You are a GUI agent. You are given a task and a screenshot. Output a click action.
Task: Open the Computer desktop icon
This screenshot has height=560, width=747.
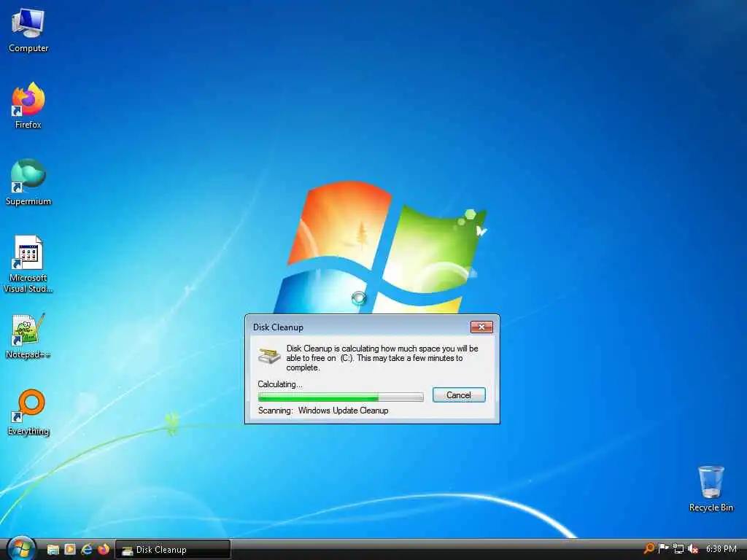pos(28,31)
